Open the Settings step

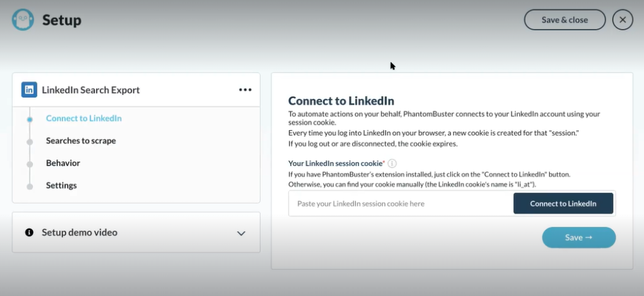[61, 185]
